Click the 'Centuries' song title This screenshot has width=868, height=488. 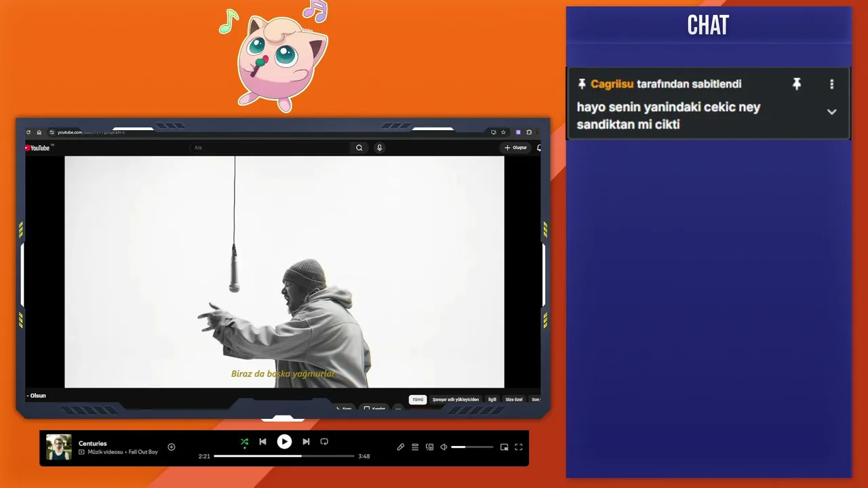pos(93,443)
